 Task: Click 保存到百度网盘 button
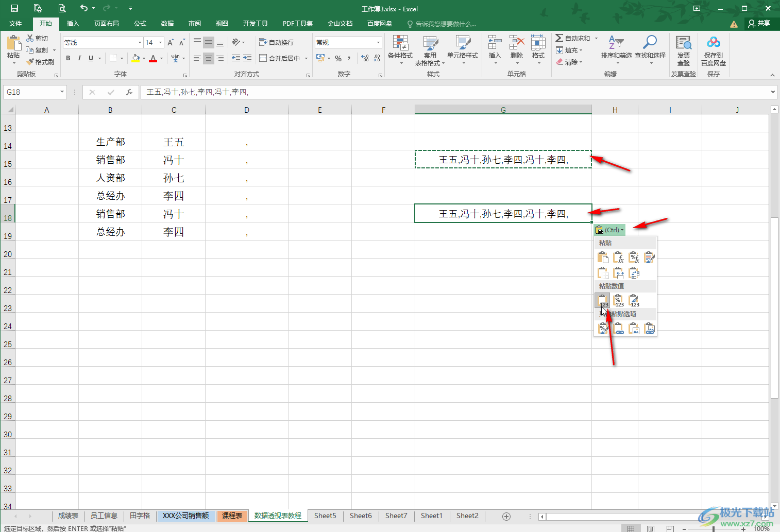pyautogui.click(x=714, y=50)
